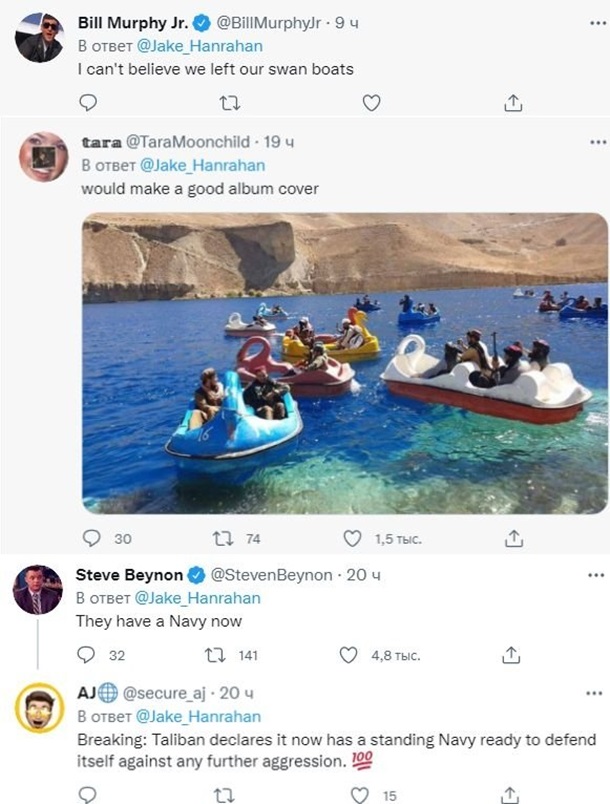Share Bill Murphy Jr.'s tweet
This screenshot has width=610, height=804.
tap(512, 102)
